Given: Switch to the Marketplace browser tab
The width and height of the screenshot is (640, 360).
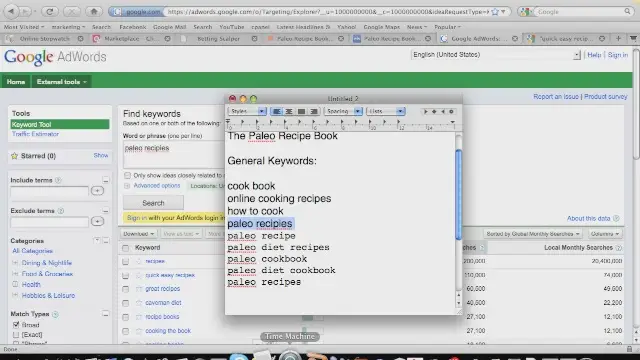Looking at the screenshot, I should click(132, 38).
